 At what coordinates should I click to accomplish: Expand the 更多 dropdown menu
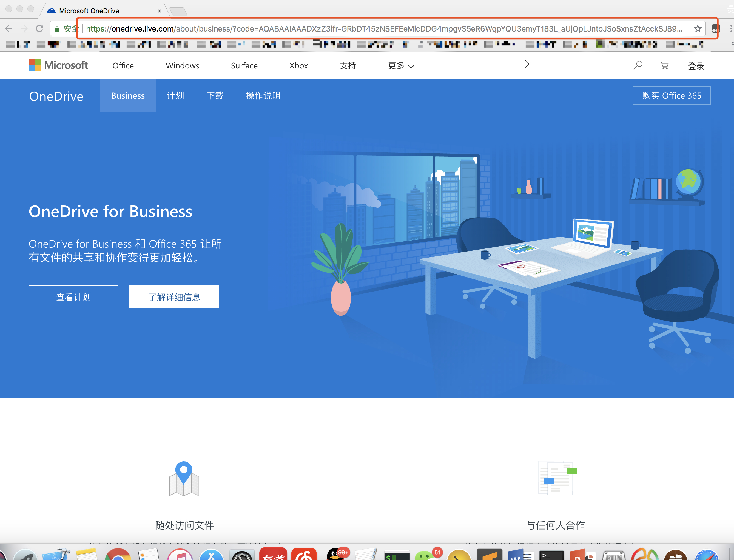[401, 66]
